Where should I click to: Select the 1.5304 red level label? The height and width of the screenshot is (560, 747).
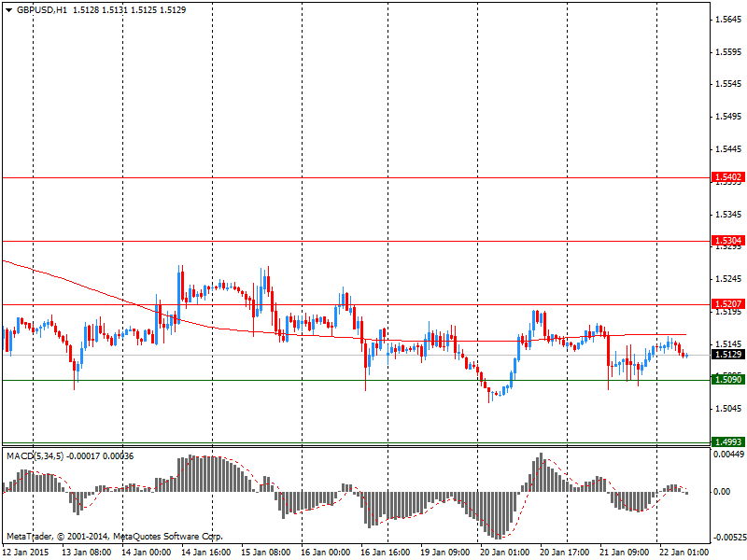pos(727,241)
